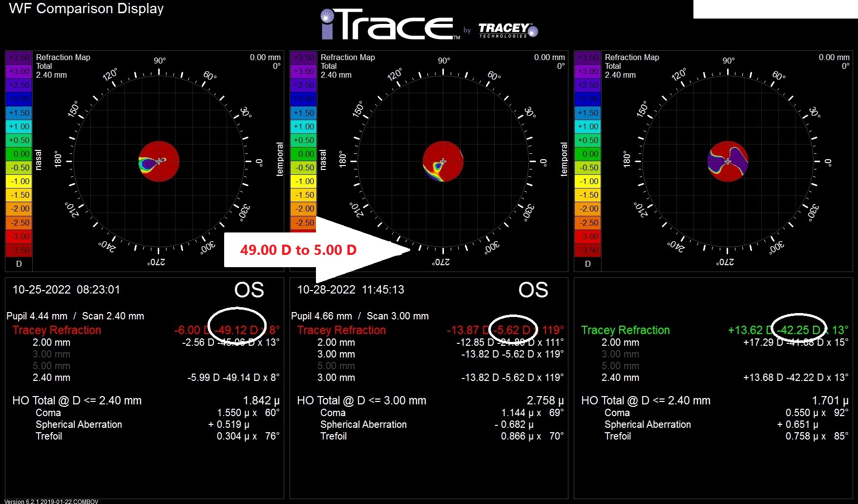
Task: Click the Spherical Aberration row in the middle panel
Action: [363, 424]
